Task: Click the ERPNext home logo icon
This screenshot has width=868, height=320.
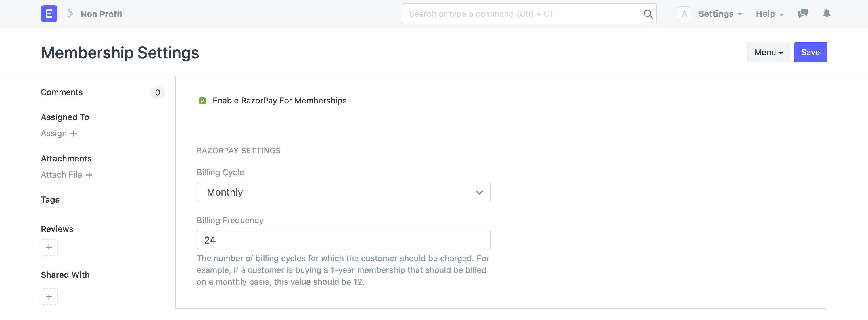Action: coord(49,14)
